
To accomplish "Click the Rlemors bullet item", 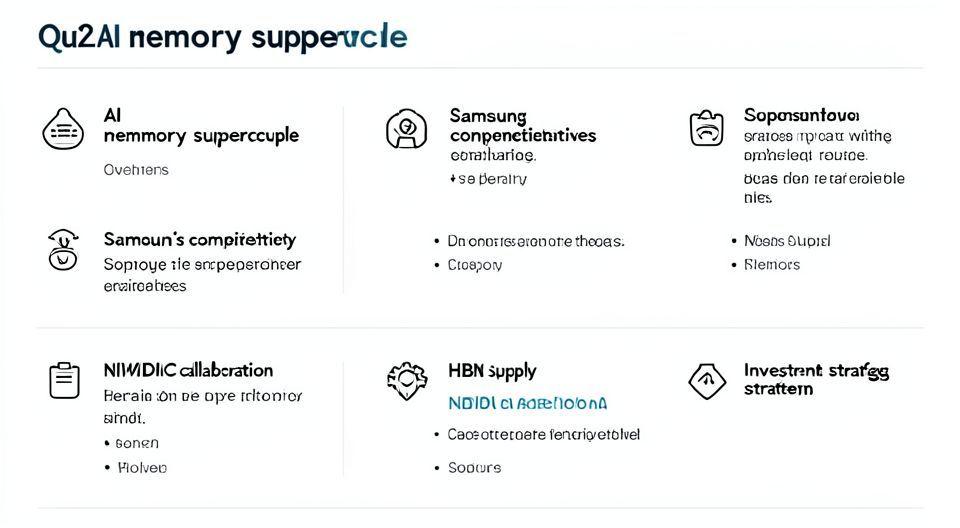I will (x=772, y=265).
